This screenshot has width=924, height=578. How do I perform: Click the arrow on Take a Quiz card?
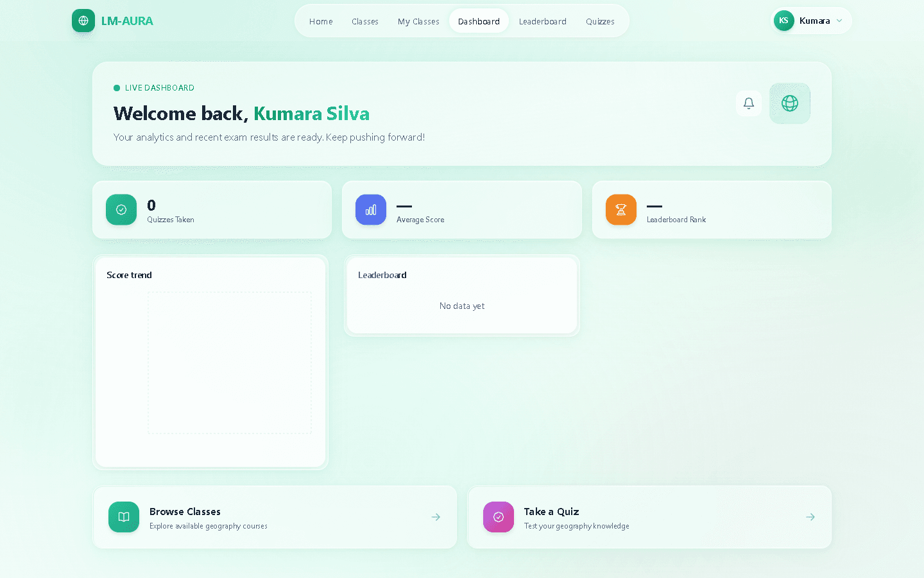pyautogui.click(x=810, y=517)
